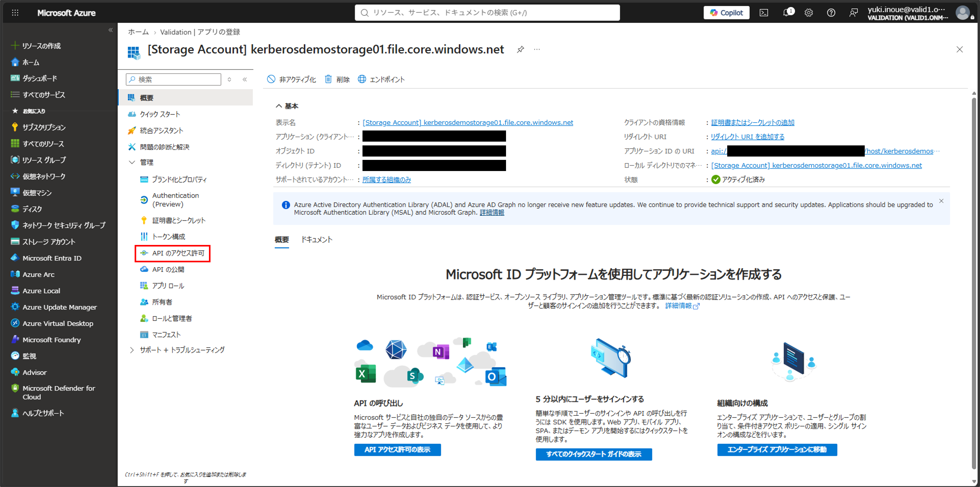Select 問題の診断と解決 menu item

coord(159,147)
